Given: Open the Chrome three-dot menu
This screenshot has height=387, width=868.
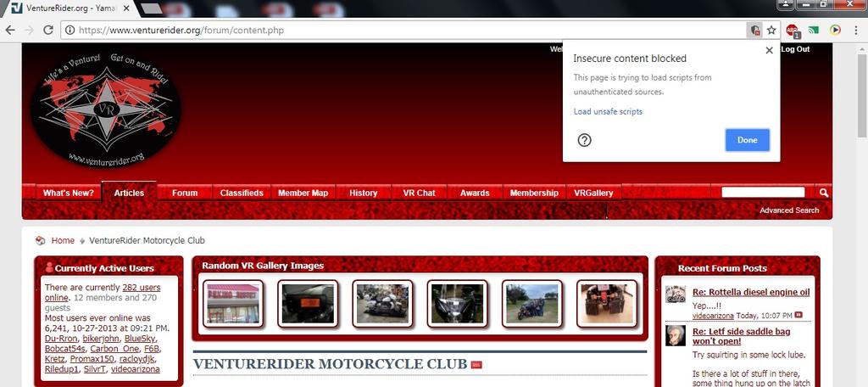Looking at the screenshot, I should click(x=856, y=30).
